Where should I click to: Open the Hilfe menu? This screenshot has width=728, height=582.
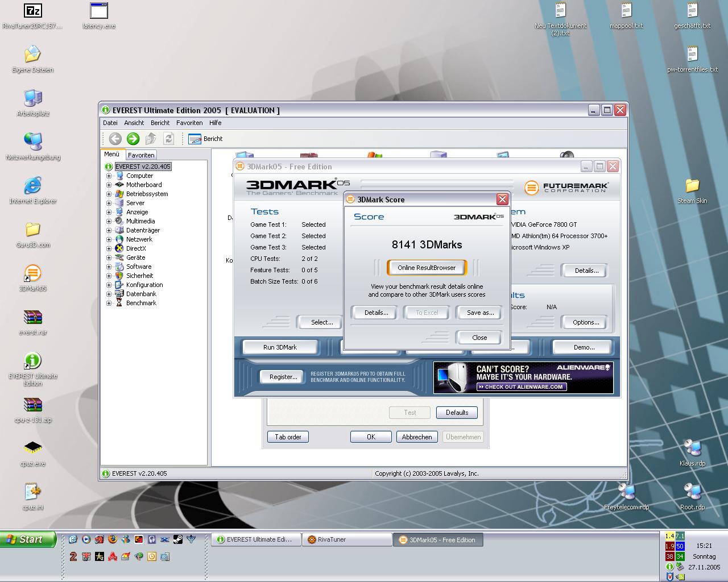pyautogui.click(x=215, y=123)
